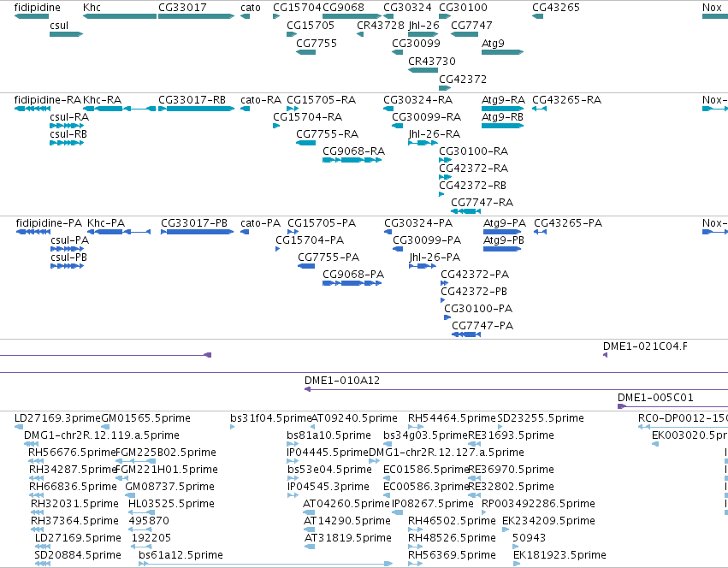This screenshot has height=568, width=728.
Task: Select the DME1-021C04.F clone label
Action: click(x=645, y=346)
